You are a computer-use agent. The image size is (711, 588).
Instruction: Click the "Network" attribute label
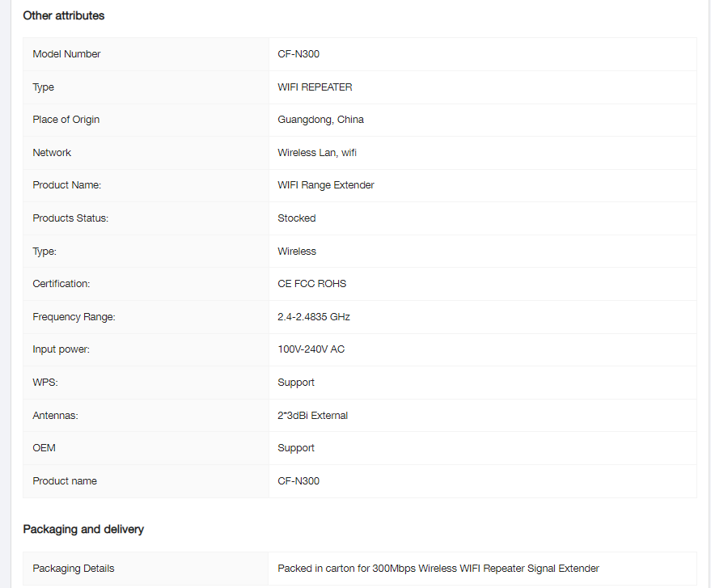click(x=52, y=153)
